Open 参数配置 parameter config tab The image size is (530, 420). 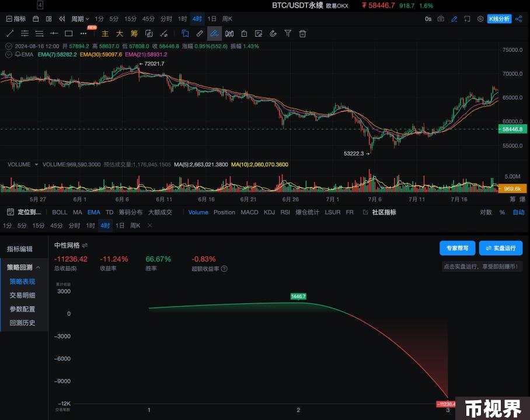[22, 309]
